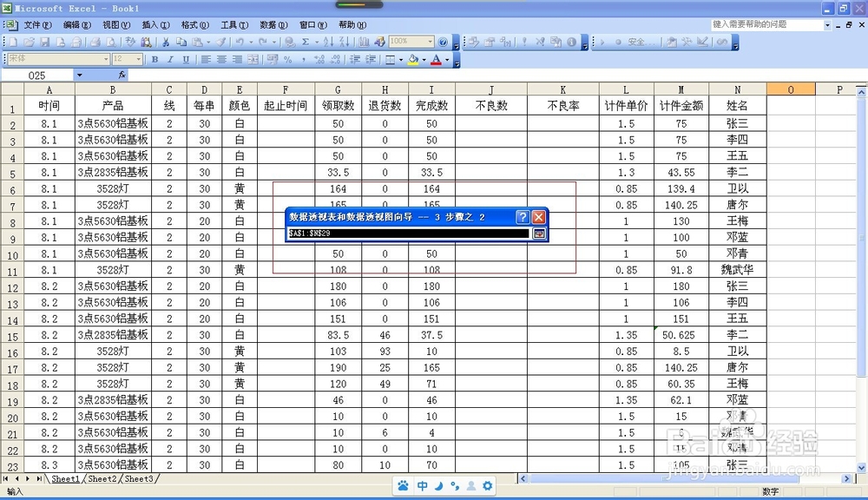This screenshot has width=868, height=500.
Task: Click the Sort Ascending icon
Action: click(328, 40)
